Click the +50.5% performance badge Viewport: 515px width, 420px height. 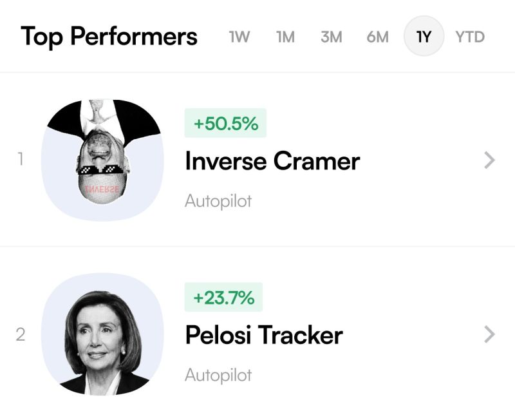pos(225,123)
